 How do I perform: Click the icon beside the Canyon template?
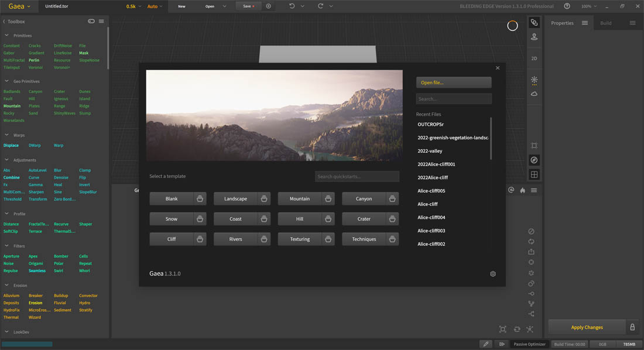click(392, 199)
